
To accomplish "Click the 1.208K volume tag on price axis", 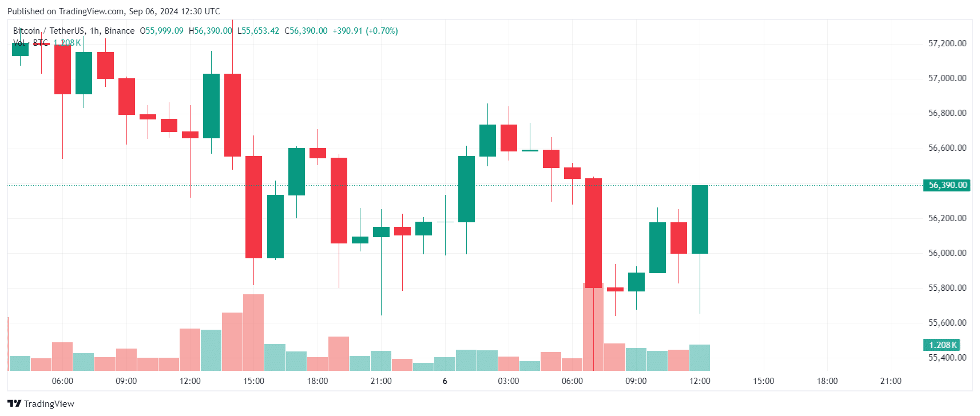I will 942,345.
